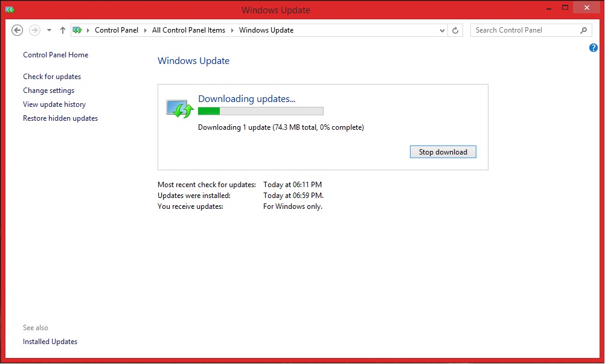The width and height of the screenshot is (605, 364).
Task: Open Control Panel Home
Action: point(56,55)
